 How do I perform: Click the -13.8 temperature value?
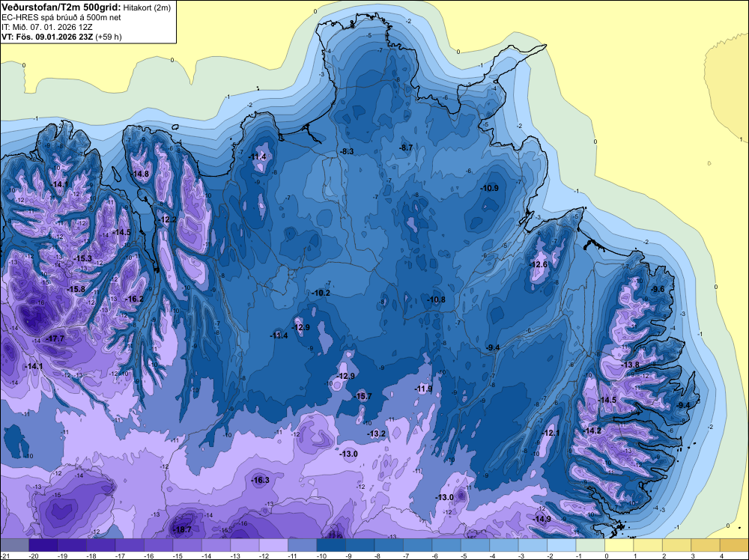(x=630, y=365)
